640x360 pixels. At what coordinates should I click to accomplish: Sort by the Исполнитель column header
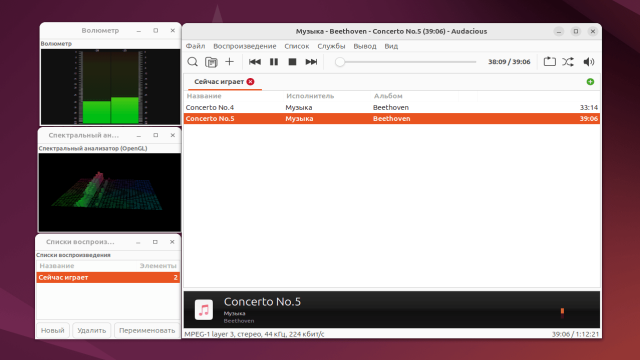(x=310, y=96)
